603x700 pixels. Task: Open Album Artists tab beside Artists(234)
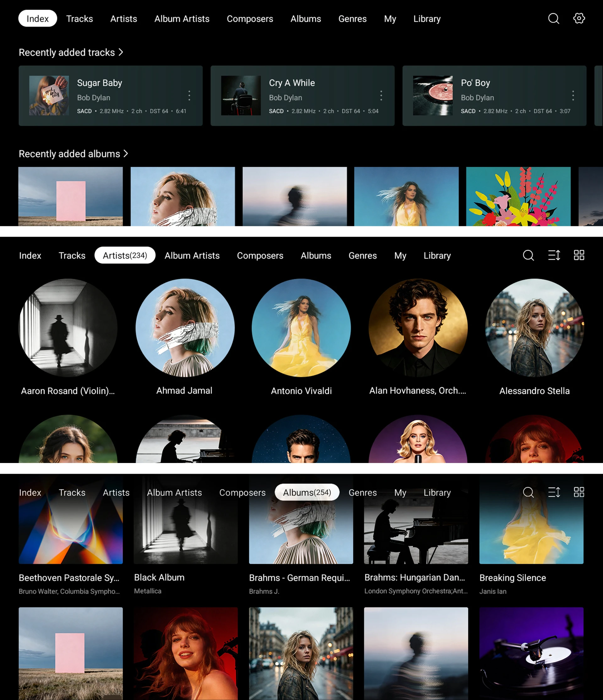[x=192, y=256]
